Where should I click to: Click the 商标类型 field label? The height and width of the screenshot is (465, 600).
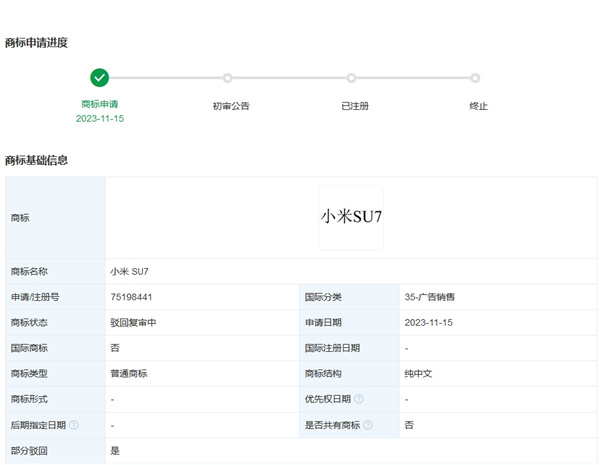coord(29,374)
